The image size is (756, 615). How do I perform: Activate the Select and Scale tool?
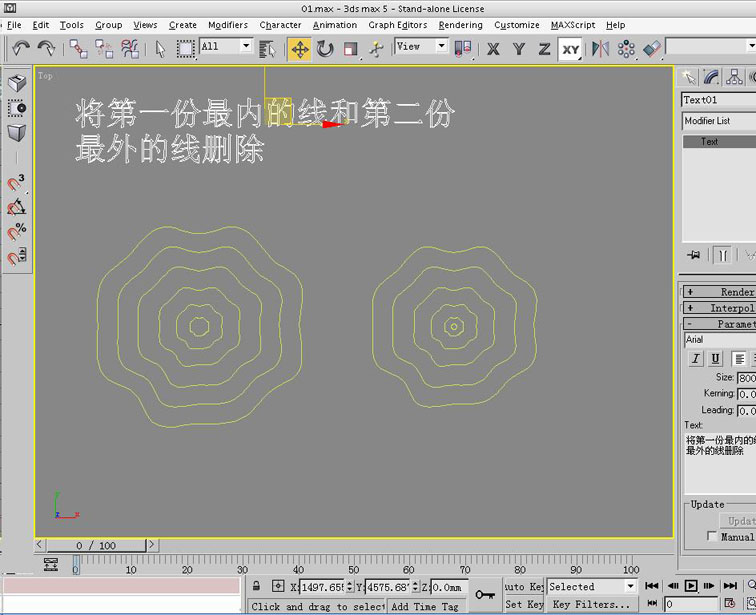pos(351,49)
